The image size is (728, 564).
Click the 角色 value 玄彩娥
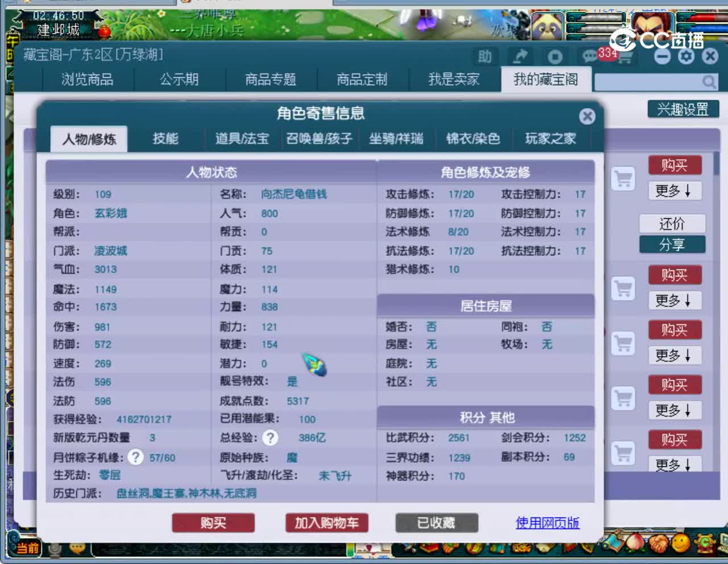pos(111,213)
